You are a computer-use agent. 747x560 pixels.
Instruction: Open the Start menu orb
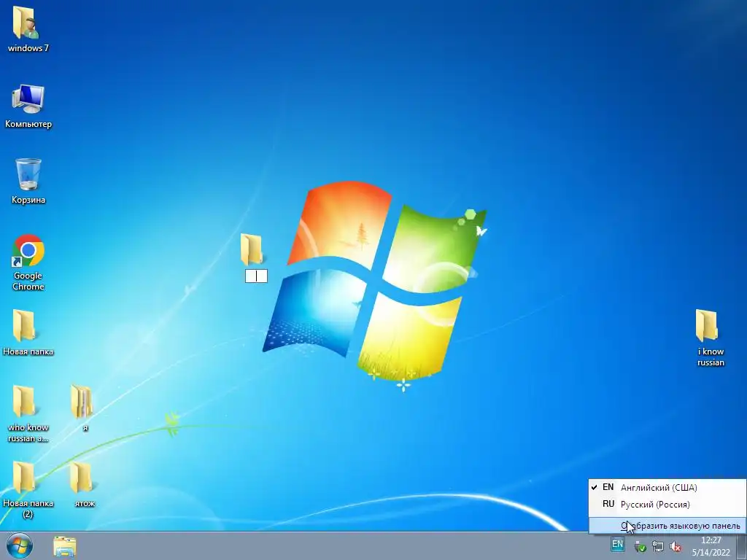coord(20,546)
